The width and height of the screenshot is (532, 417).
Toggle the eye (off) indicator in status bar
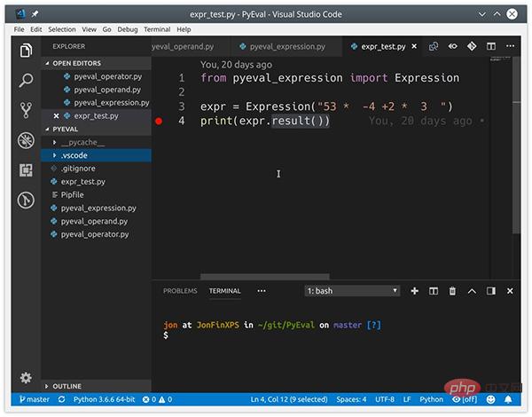click(x=465, y=399)
